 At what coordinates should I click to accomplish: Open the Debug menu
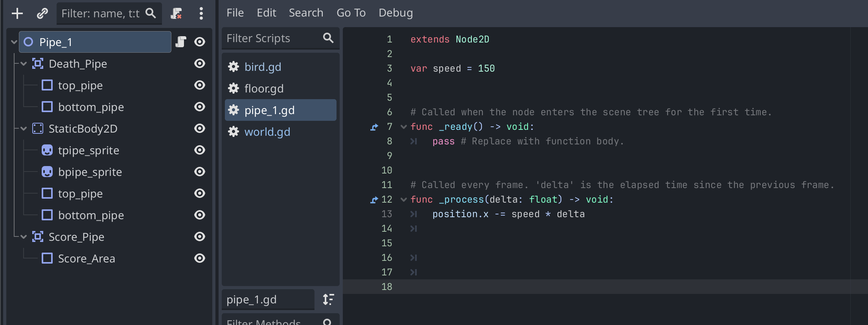coord(395,13)
